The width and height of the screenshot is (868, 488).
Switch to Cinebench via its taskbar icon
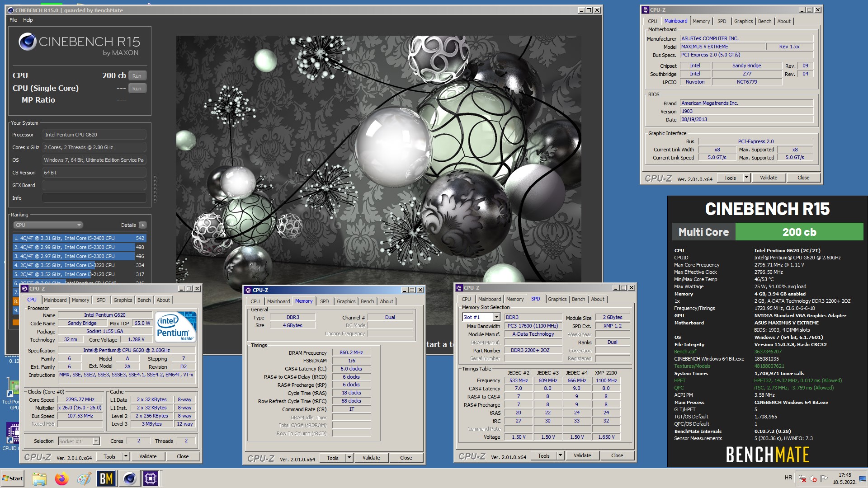pyautogui.click(x=129, y=479)
